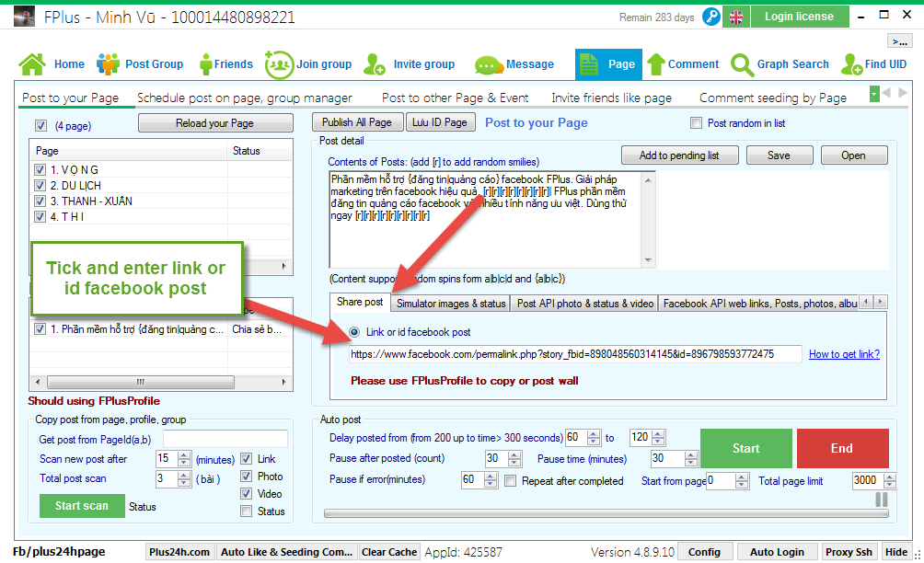Click the 'Reload your Page' button
This screenshot has height=563, width=924.
215,123
